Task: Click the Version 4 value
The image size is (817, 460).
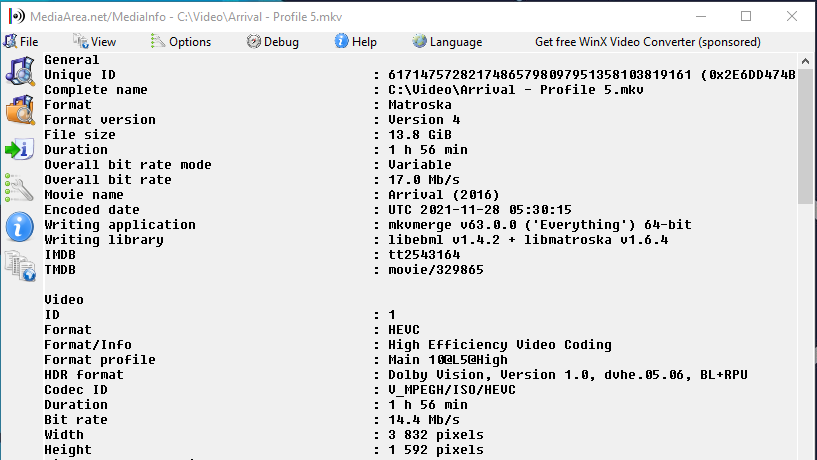Action: [424, 120]
